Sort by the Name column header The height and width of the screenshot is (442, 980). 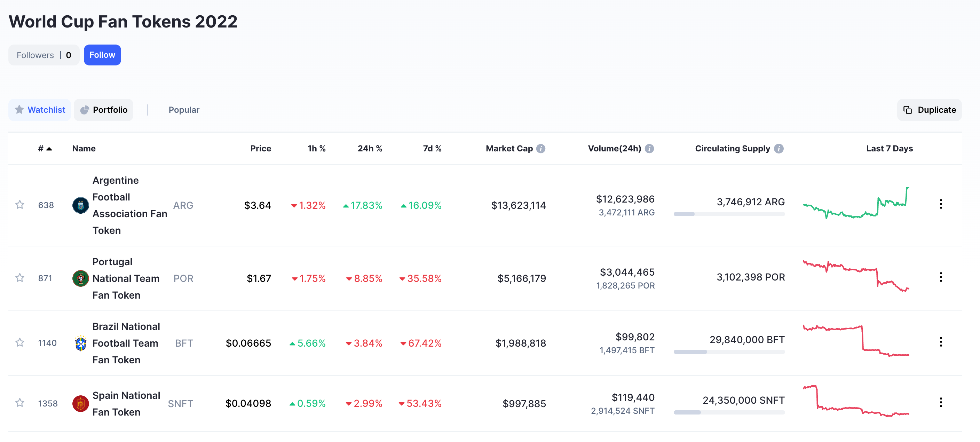click(x=84, y=149)
